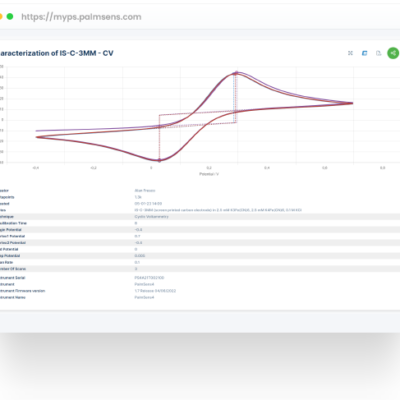This screenshot has width=400, height=400.
Task: Click the URL https://myps.palmsens.com
Action: pos(81,17)
